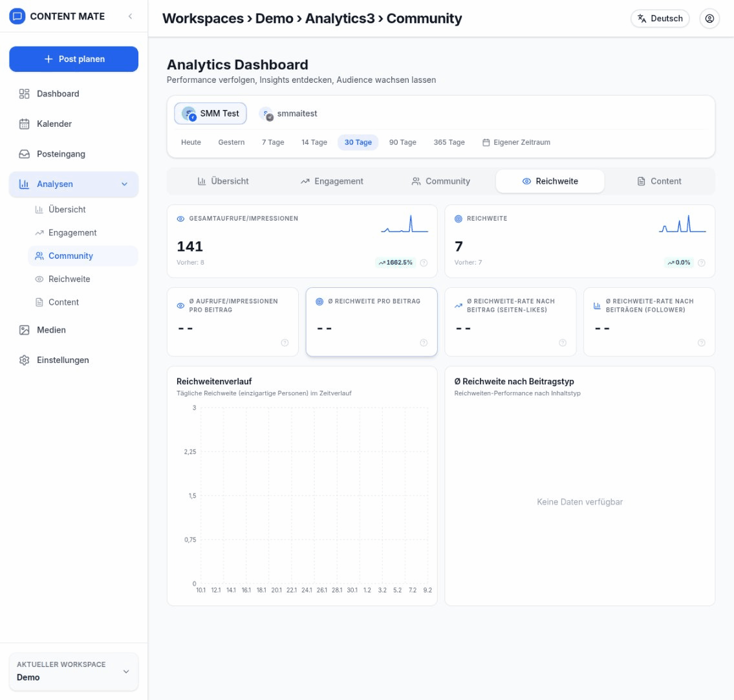This screenshot has height=700, width=734.
Task: Open Medien using the image icon
Action: pyautogui.click(x=25, y=330)
